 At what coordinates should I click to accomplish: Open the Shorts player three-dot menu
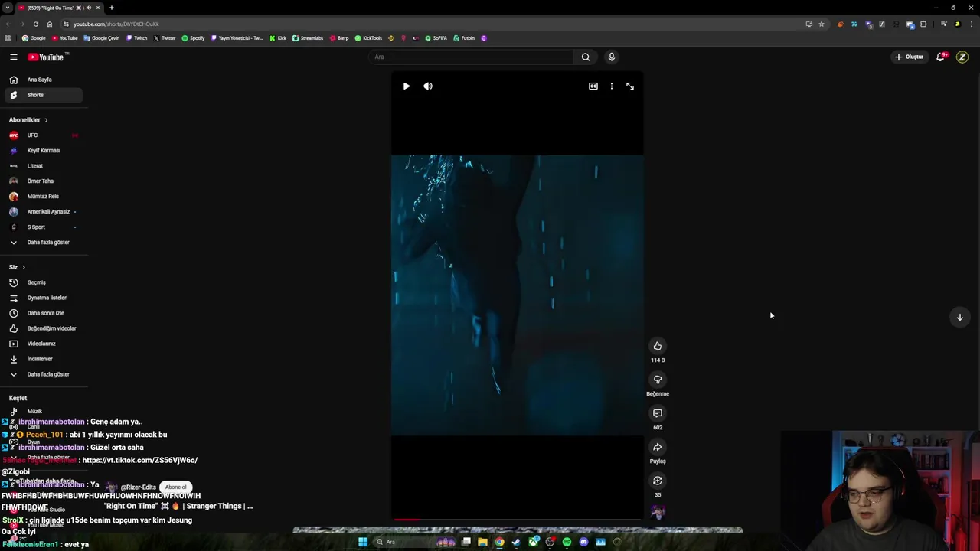(x=612, y=86)
